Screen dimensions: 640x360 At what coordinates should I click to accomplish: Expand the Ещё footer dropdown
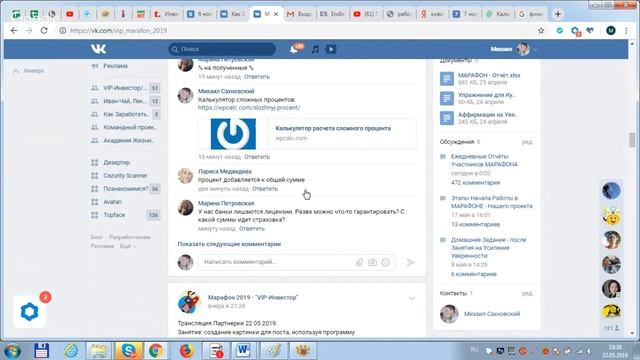coord(128,246)
